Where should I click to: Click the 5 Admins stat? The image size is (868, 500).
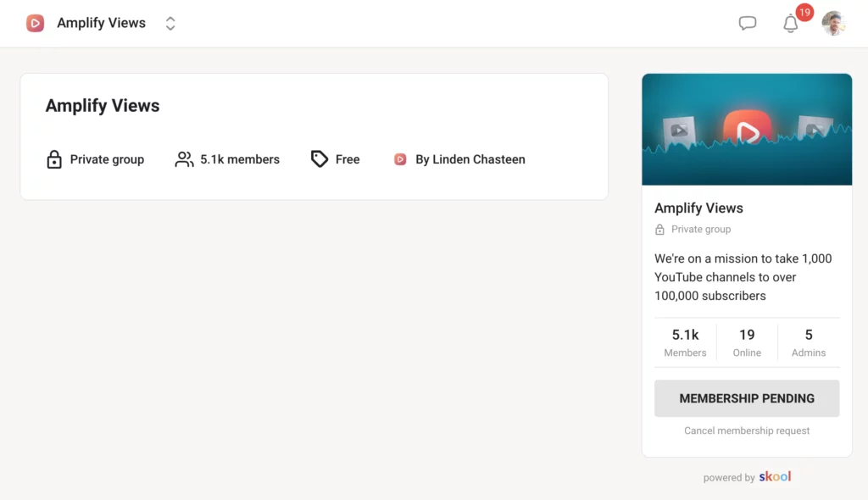point(809,342)
